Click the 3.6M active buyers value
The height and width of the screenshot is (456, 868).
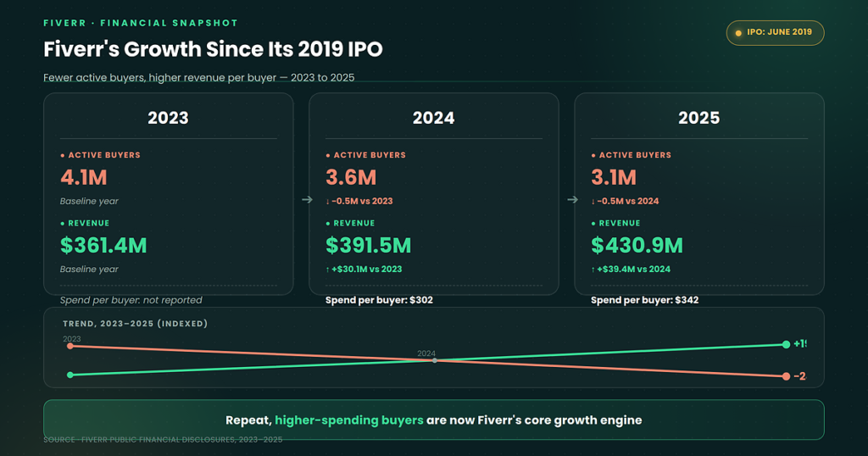pos(351,178)
